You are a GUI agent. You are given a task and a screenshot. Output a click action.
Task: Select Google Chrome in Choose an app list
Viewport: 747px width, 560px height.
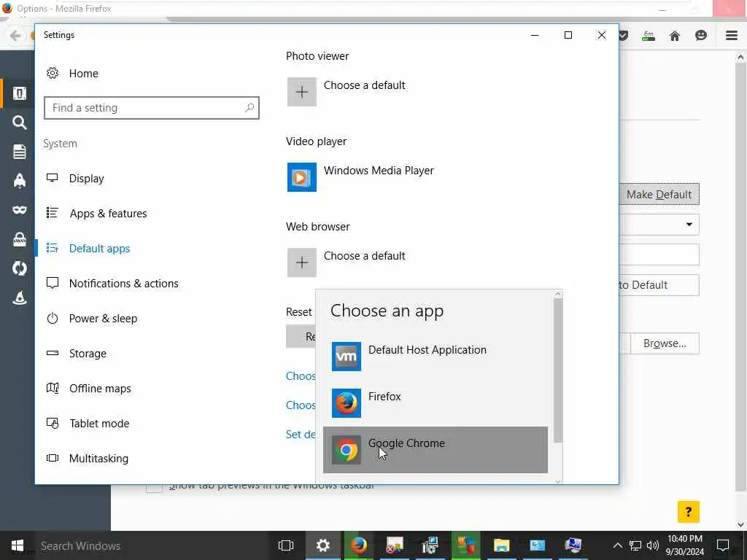[435, 449]
